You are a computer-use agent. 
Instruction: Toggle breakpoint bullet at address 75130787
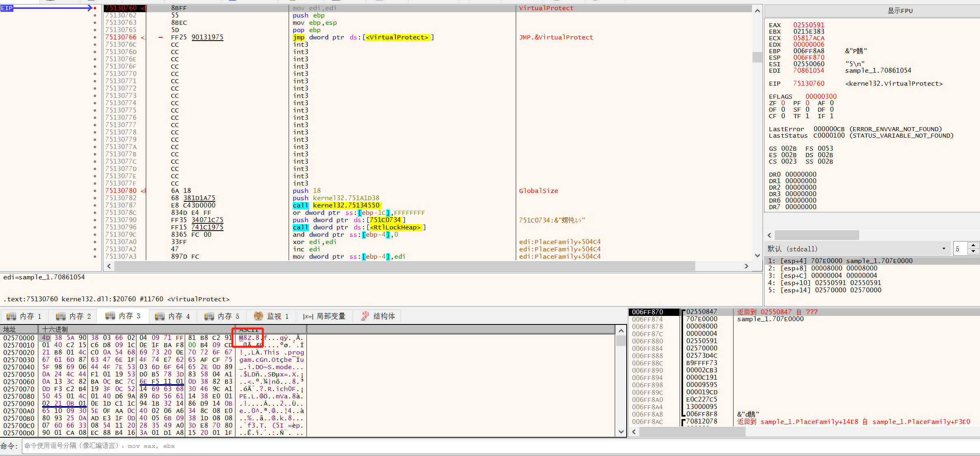click(x=95, y=205)
